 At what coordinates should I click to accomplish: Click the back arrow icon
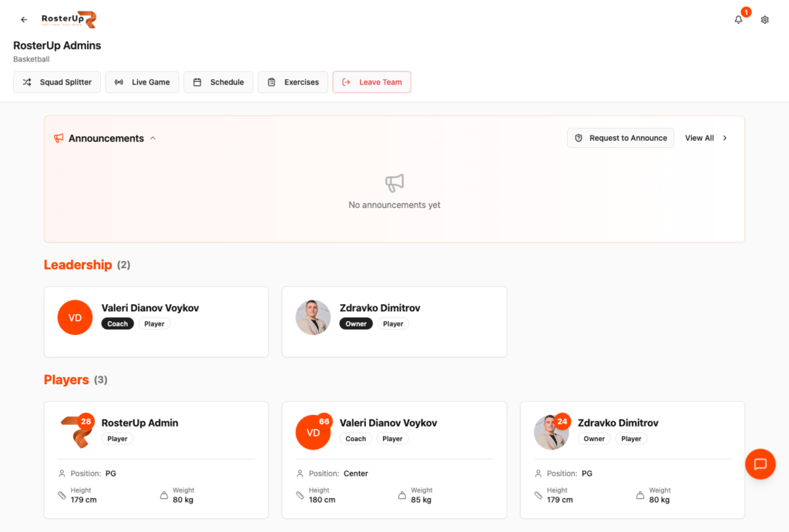coord(24,19)
